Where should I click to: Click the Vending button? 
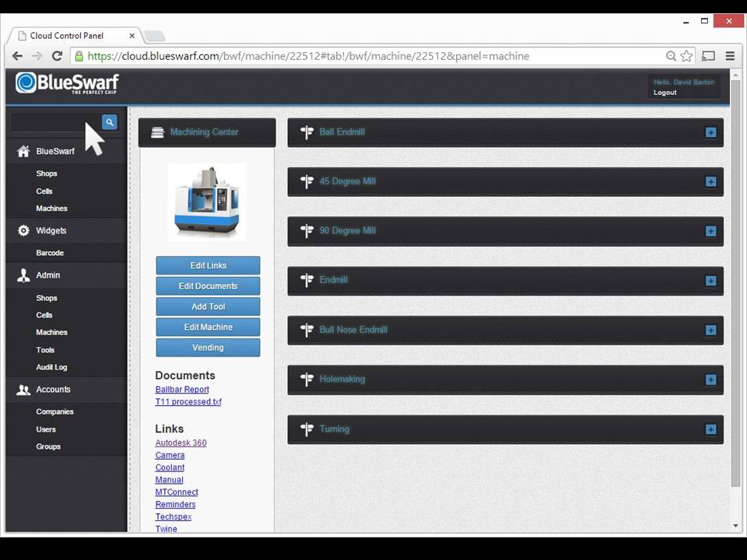(x=209, y=348)
